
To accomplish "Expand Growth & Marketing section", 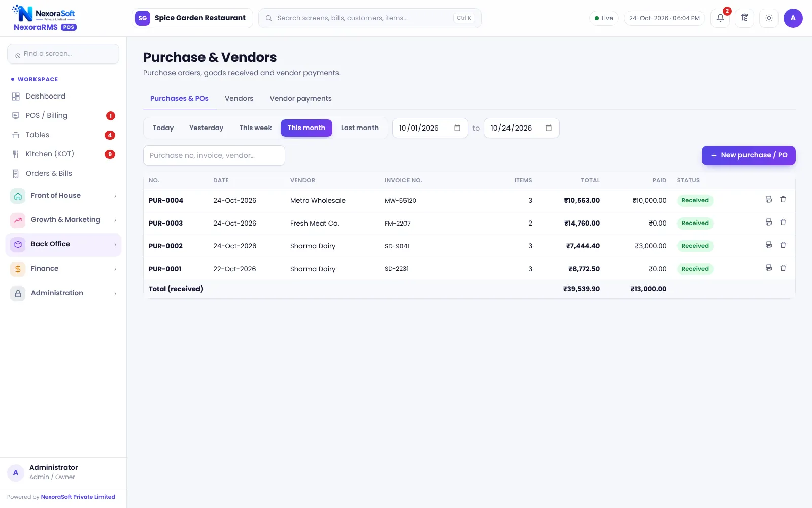I will (63, 220).
